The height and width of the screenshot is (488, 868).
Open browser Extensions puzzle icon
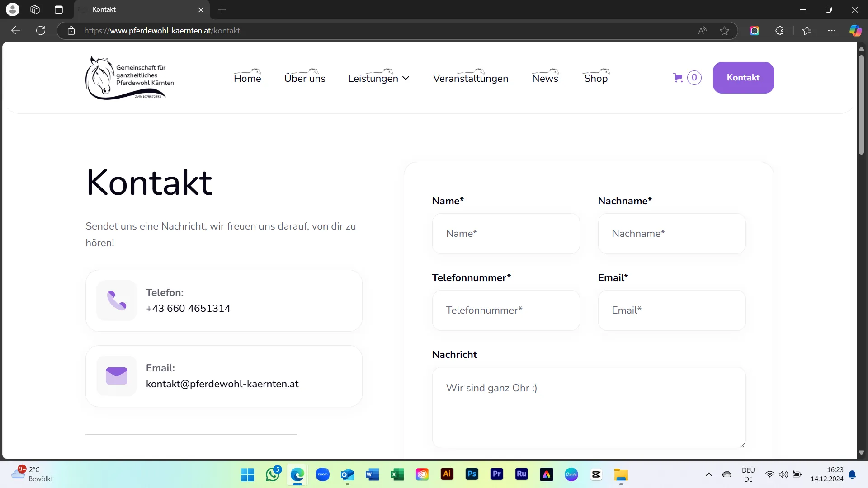click(779, 31)
